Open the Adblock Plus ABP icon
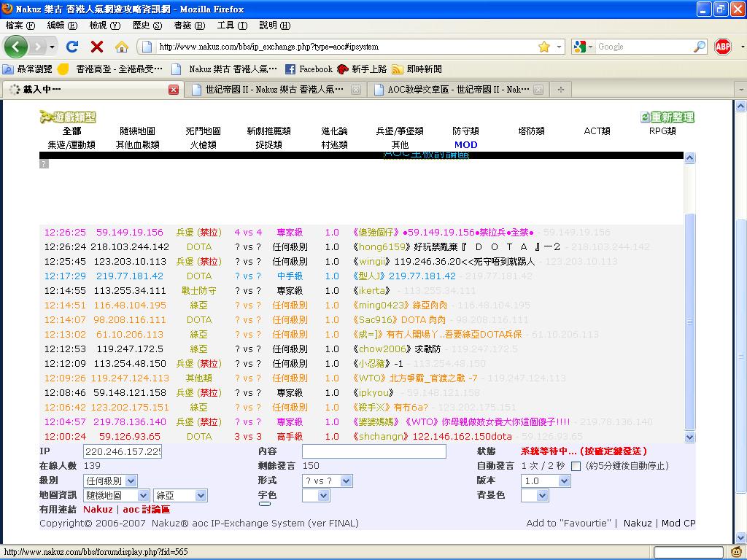Viewport: 747px width, 560px height. tap(722, 47)
